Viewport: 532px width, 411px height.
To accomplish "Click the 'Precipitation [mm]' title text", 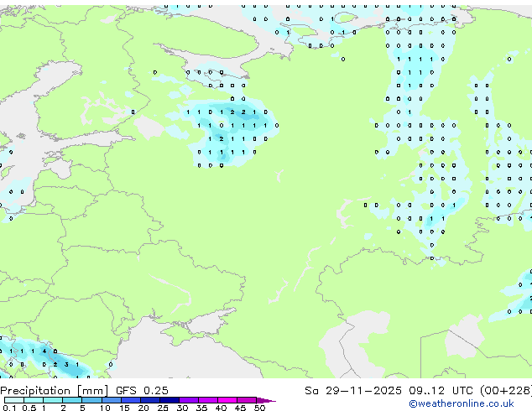I will tap(55, 391).
